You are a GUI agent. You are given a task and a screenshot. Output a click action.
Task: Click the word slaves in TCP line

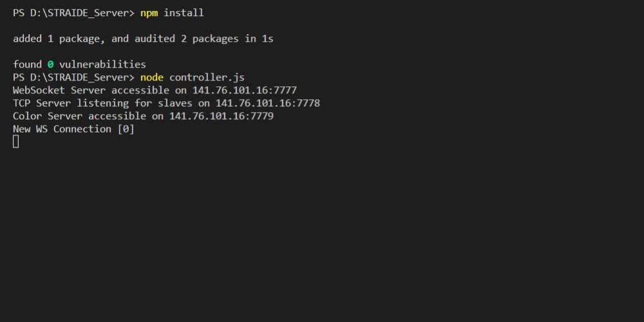(x=175, y=103)
